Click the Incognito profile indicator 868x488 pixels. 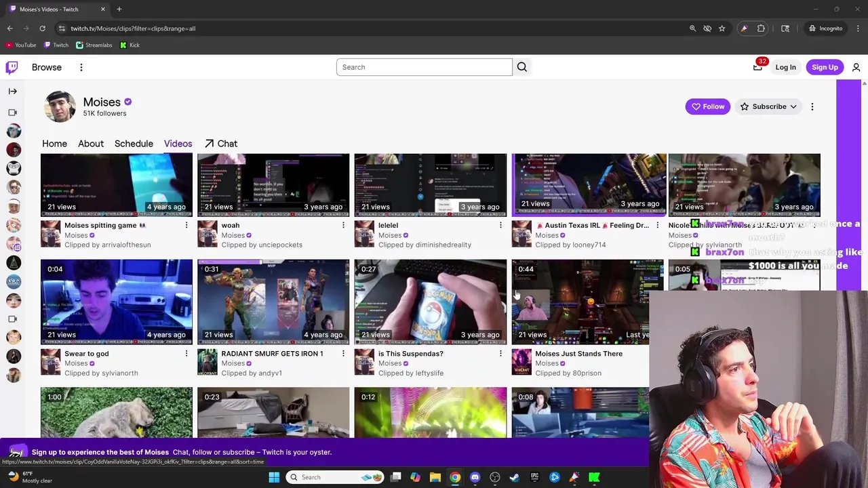[x=825, y=28]
